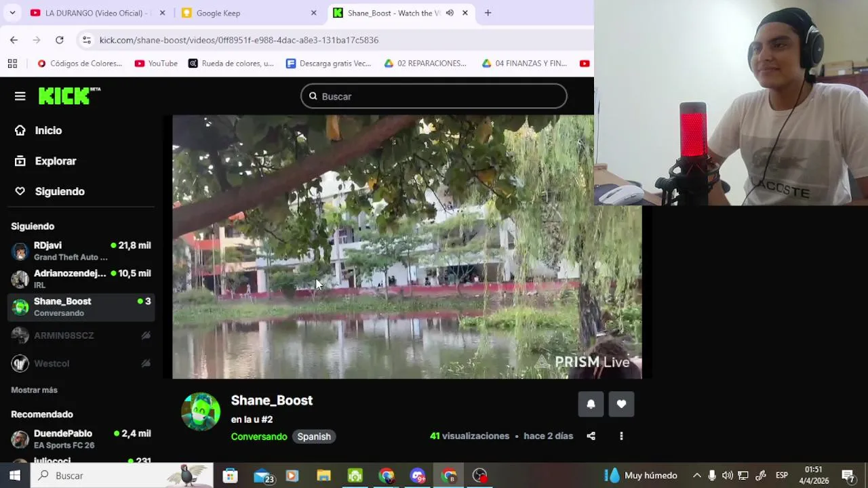This screenshot has width=868, height=488.
Task: Click the share icon below video
Action: [591, 436]
